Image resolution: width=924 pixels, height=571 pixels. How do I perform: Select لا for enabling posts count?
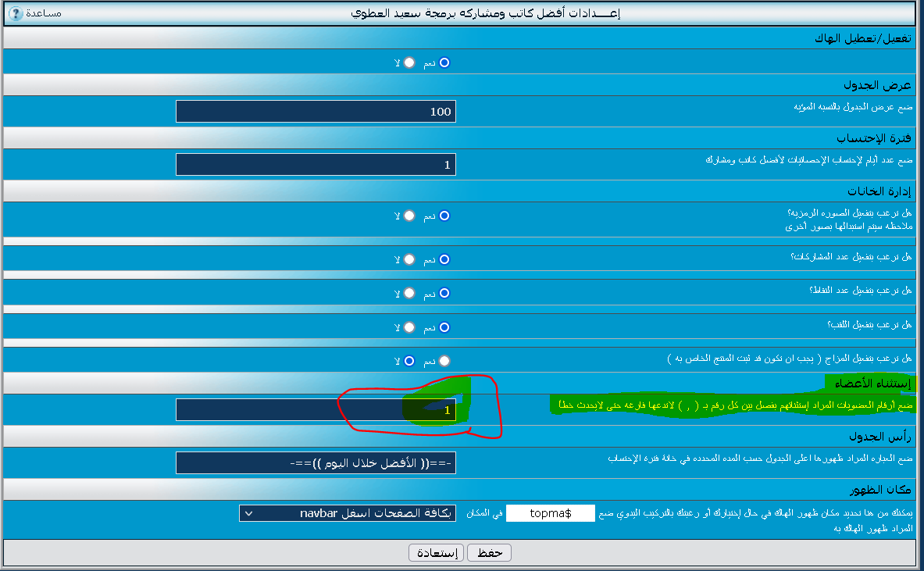(x=409, y=259)
